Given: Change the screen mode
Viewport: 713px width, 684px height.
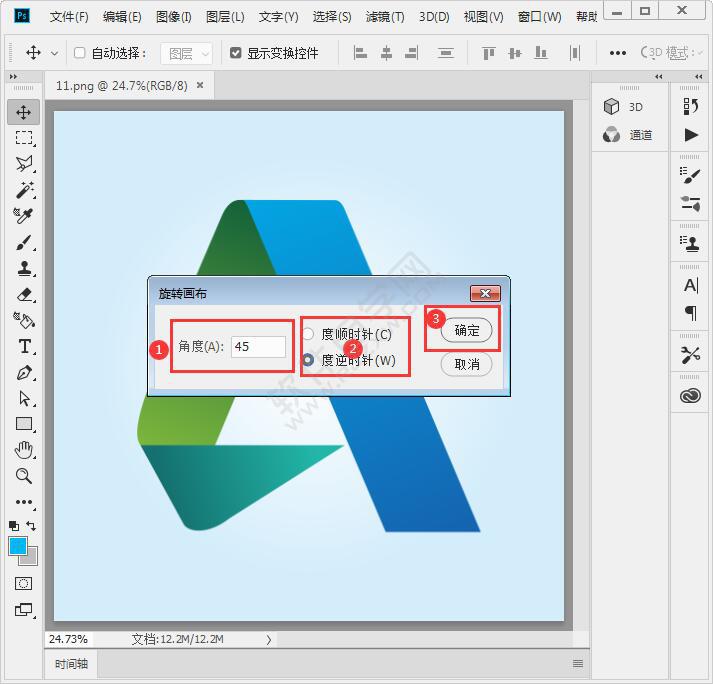Looking at the screenshot, I should click(x=24, y=610).
